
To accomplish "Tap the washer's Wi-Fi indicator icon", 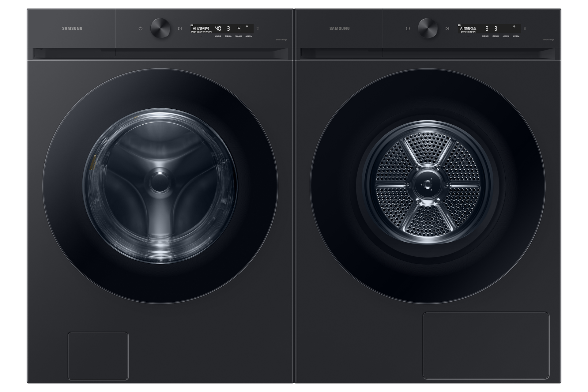I will 247,27.
